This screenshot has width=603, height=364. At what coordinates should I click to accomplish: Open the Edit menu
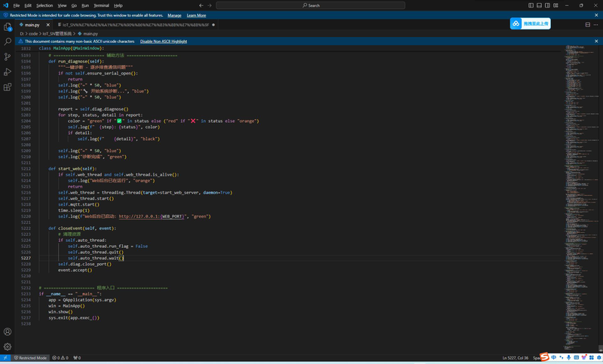(x=28, y=5)
